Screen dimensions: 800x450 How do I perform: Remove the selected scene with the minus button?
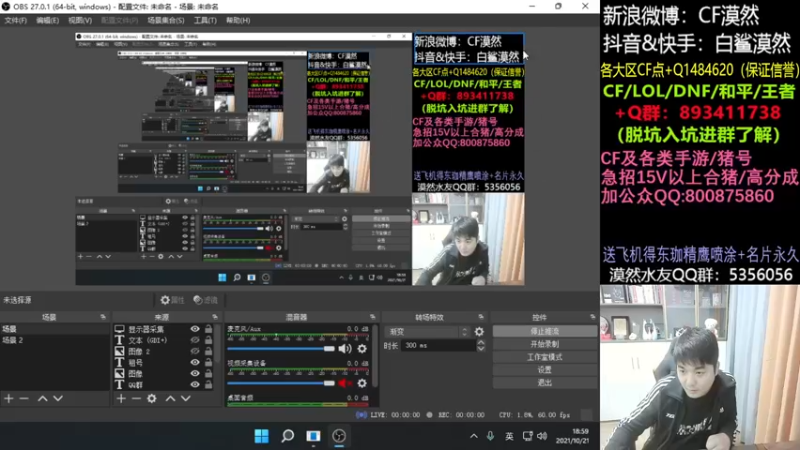24,398
